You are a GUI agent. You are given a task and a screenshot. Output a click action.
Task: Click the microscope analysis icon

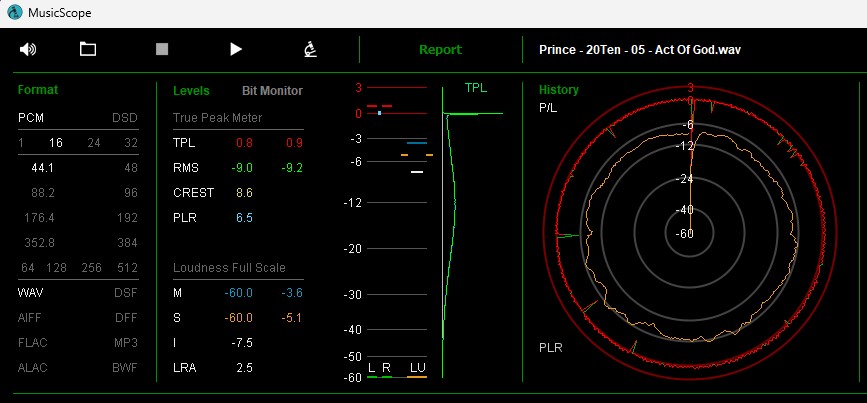point(311,49)
